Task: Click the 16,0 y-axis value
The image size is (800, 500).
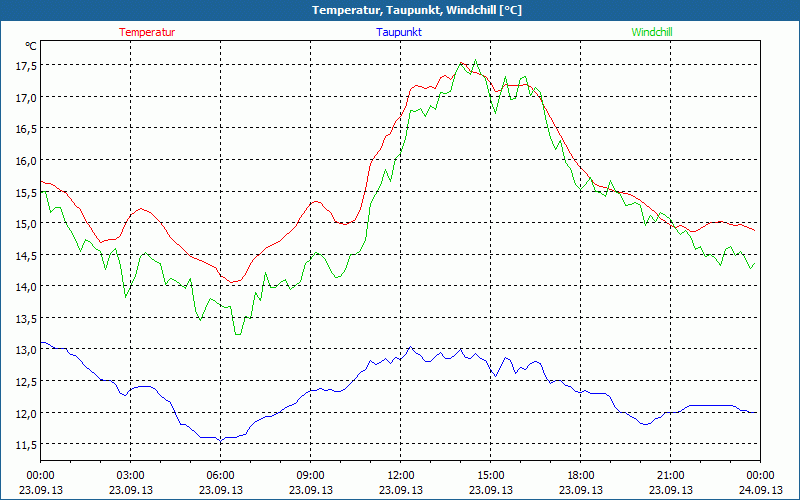Action: (26, 161)
